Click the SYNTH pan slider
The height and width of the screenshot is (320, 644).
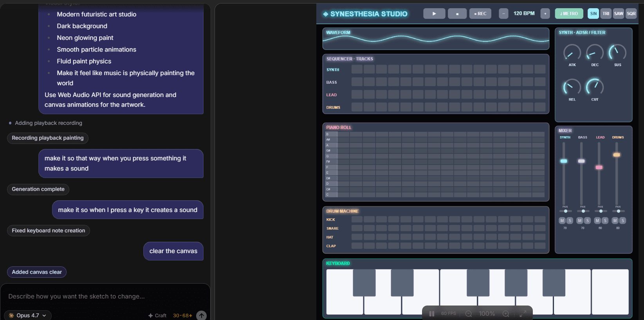(x=566, y=211)
